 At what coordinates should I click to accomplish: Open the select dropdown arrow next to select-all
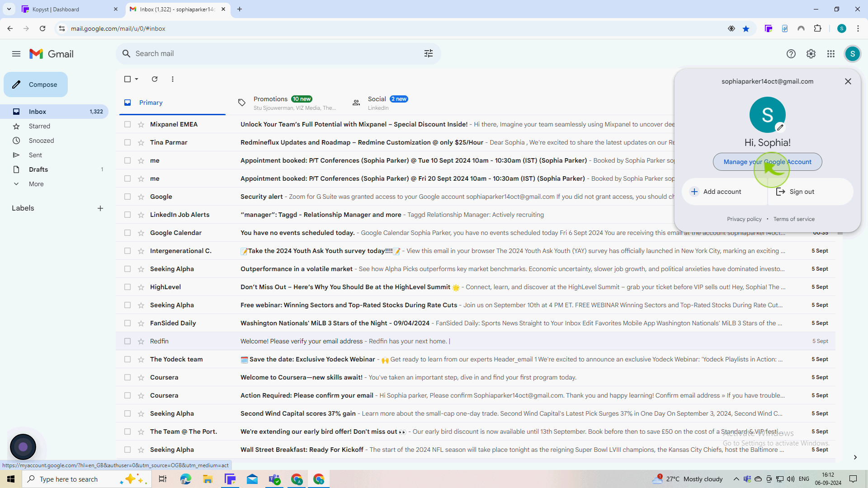pyautogui.click(x=137, y=79)
